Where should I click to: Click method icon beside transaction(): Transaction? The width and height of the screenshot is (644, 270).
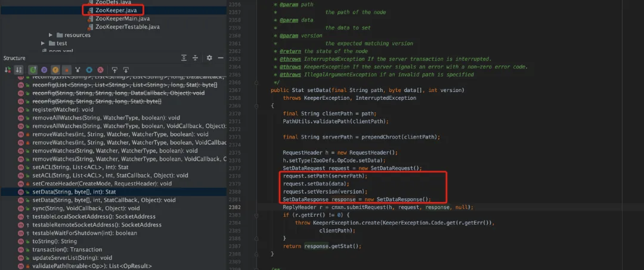tap(21, 250)
